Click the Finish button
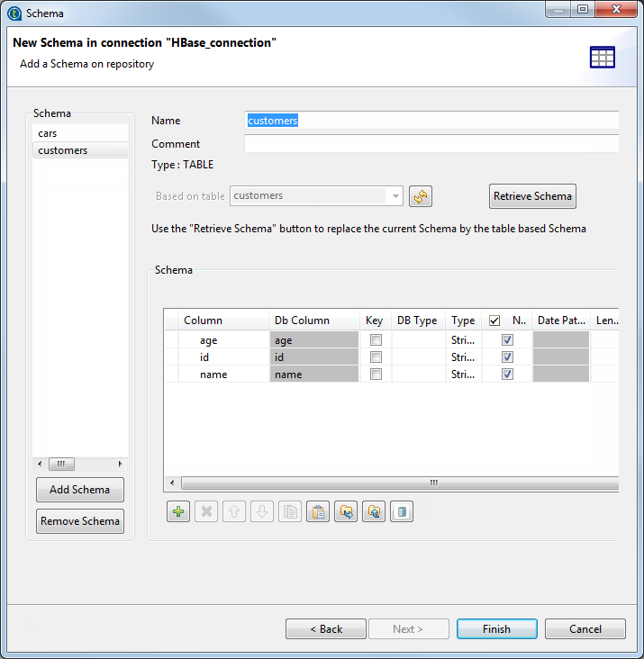The image size is (644, 659). (x=497, y=629)
